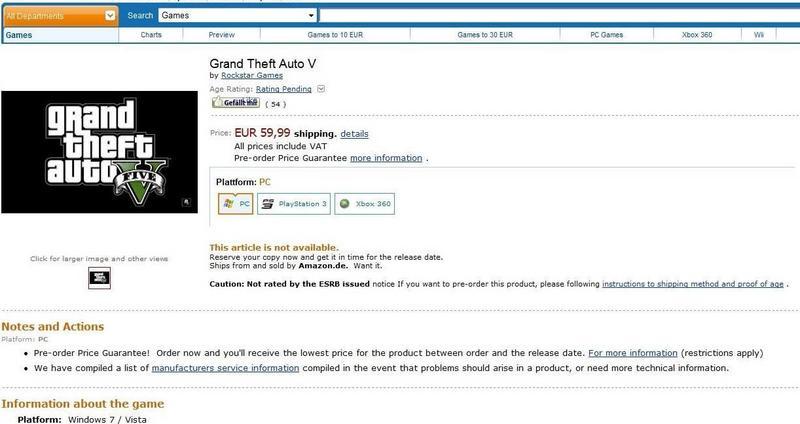Viewport: 800px width, 424px height.
Task: Click the enlarge icon on the cover image
Action: 186,203
